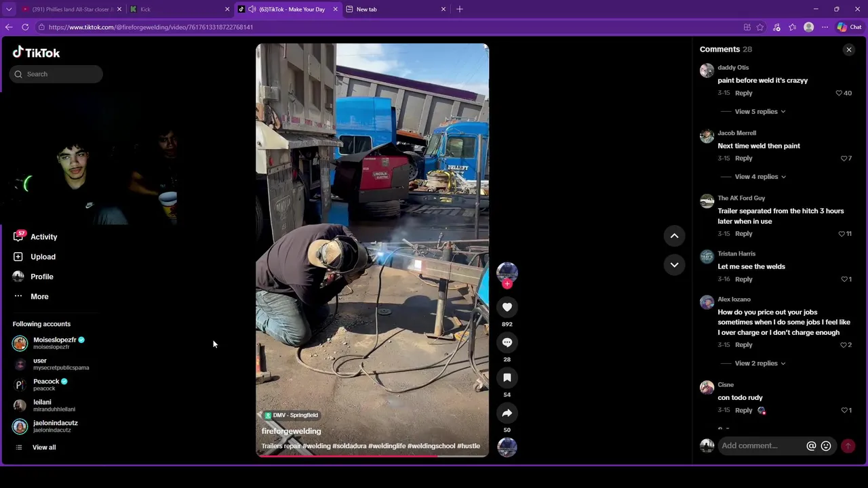
Task: Open Alex lozano commenter profile
Action: coord(734,300)
